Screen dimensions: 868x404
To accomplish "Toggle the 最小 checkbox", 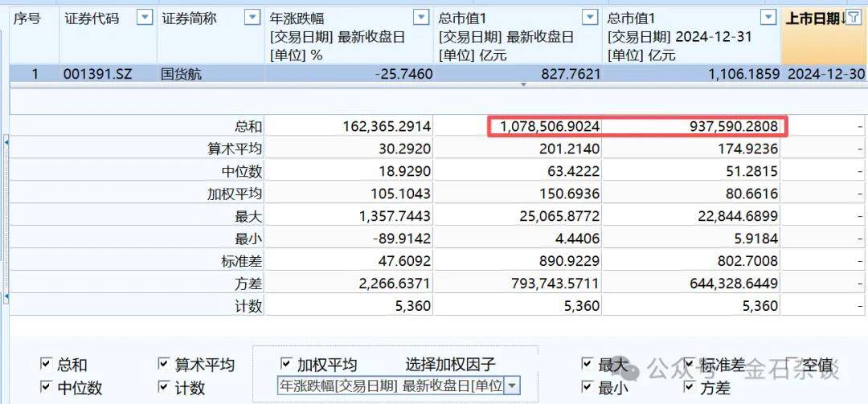I will tap(587, 388).
